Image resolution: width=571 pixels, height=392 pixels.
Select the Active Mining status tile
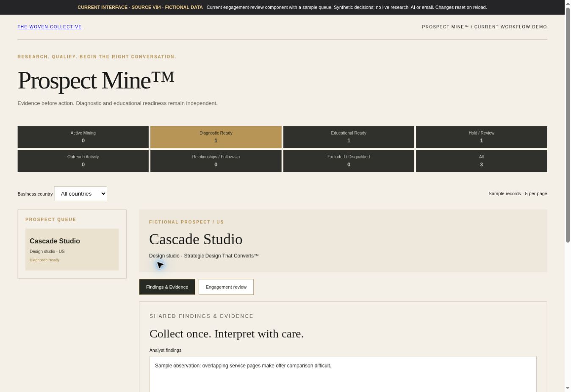[x=83, y=137]
